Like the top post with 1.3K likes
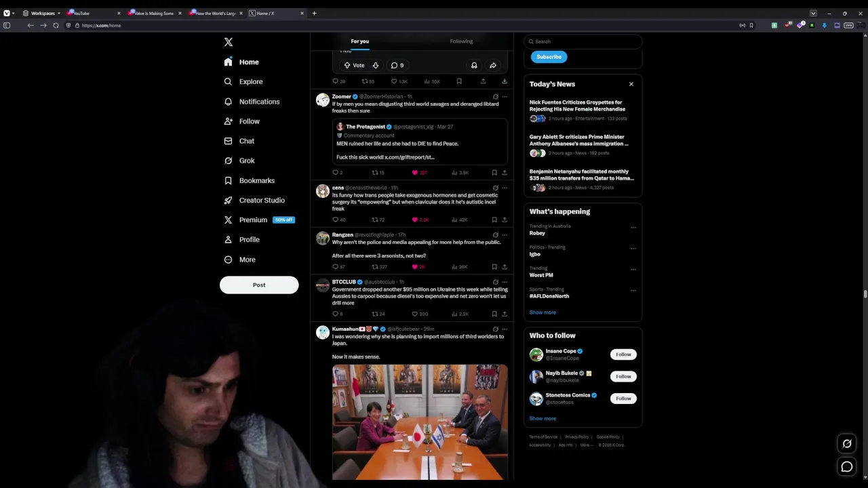The width and height of the screenshot is (868, 488). click(399, 81)
